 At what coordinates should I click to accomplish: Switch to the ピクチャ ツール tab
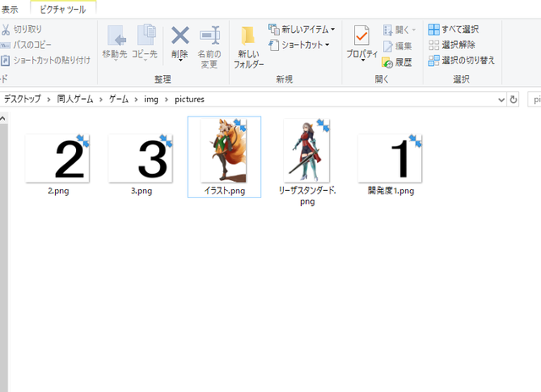63,9
